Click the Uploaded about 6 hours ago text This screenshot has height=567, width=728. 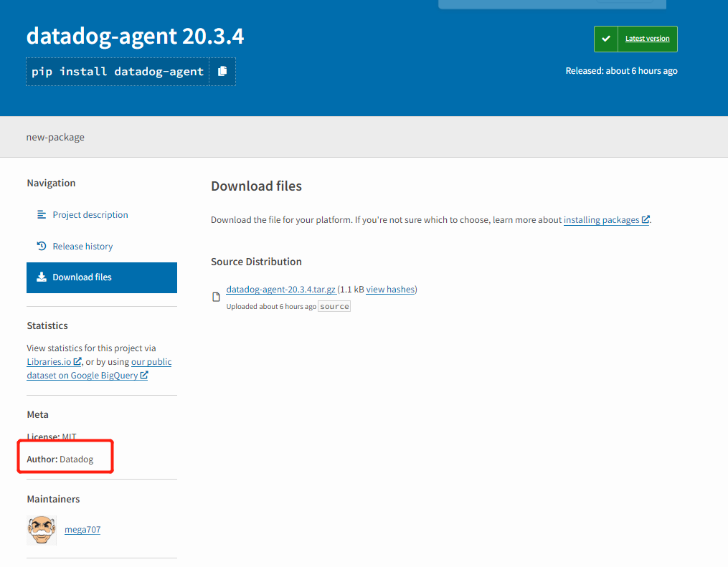[x=271, y=307]
